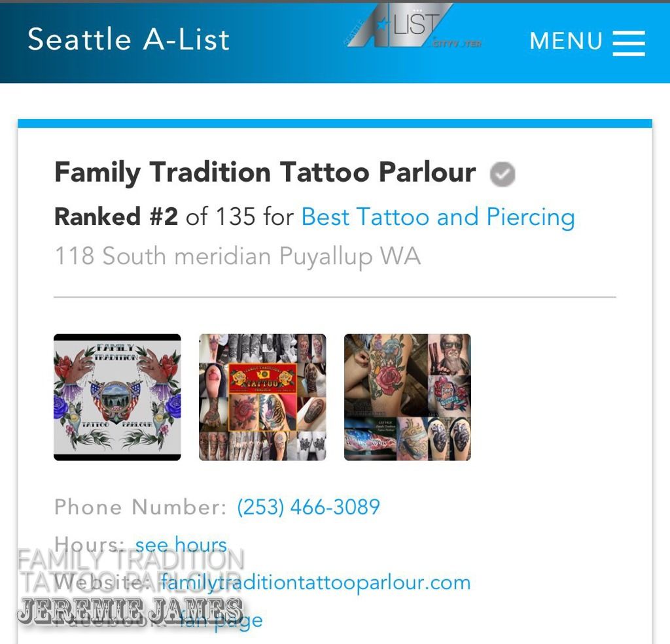Visit familytraditiontattooparlour.com website link

(315, 583)
